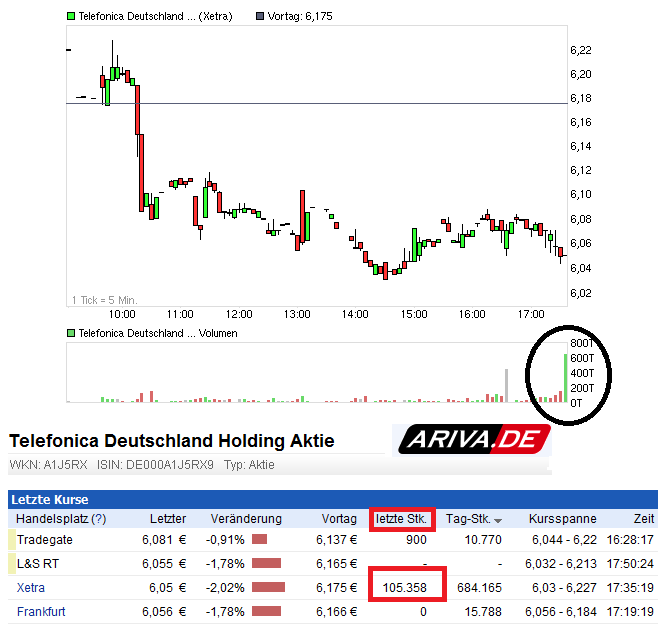Sort by the Vortag column header
This screenshot has height=626, width=666.
[339, 519]
